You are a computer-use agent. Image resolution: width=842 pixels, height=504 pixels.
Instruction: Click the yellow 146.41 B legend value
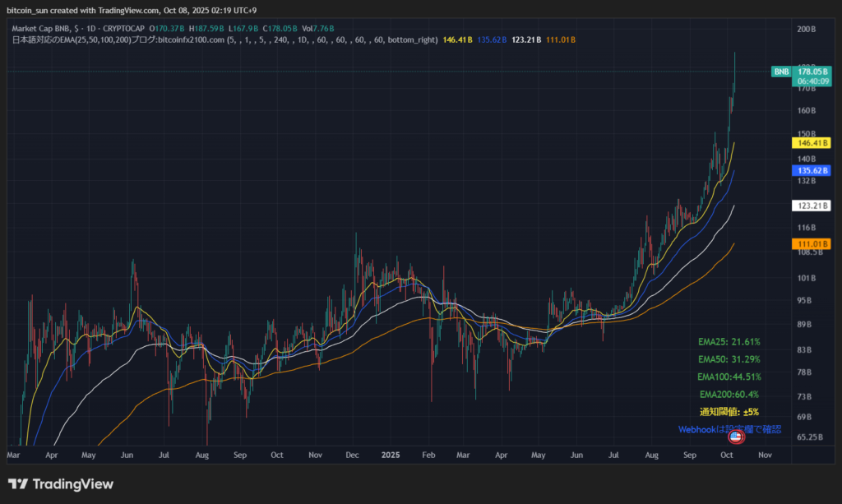point(458,39)
